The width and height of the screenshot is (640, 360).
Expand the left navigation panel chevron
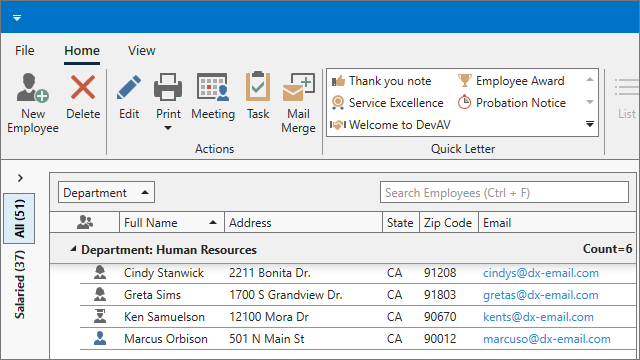click(20, 178)
